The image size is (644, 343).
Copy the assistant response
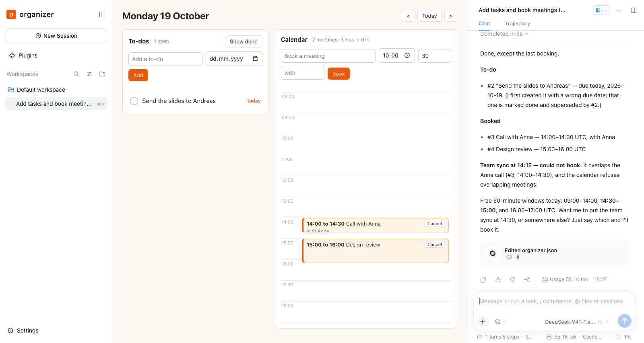tap(483, 279)
